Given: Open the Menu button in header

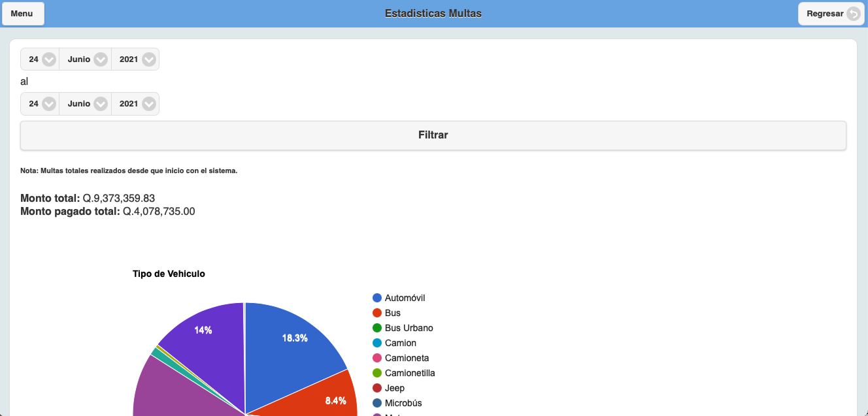Looking at the screenshot, I should click(x=22, y=14).
